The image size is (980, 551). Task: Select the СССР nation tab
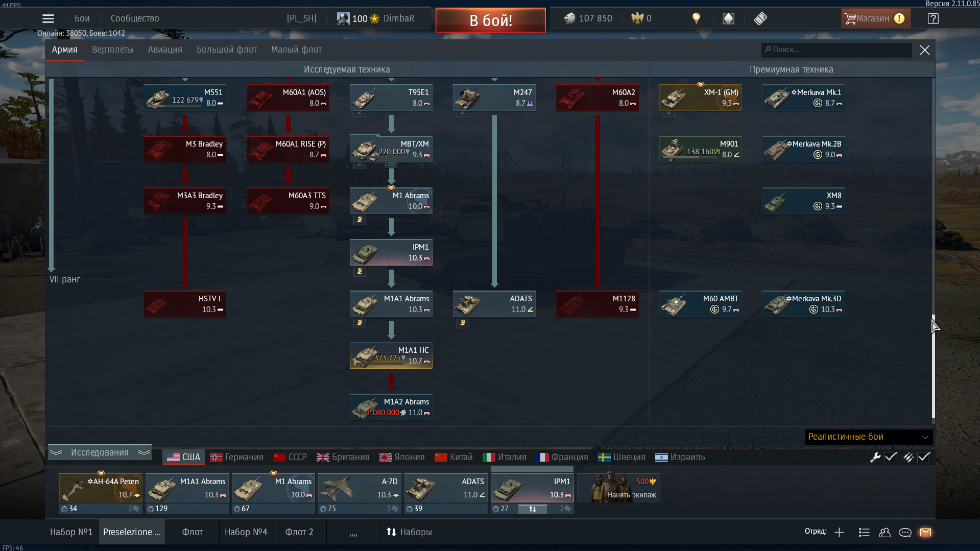[290, 457]
